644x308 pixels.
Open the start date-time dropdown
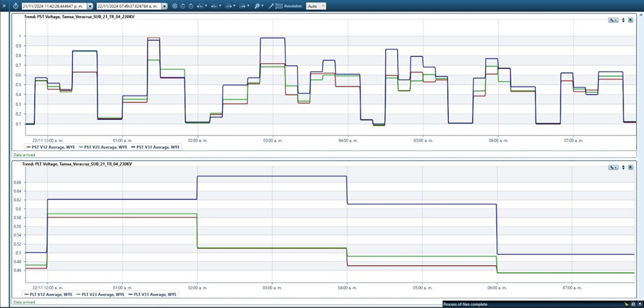coord(91,6)
